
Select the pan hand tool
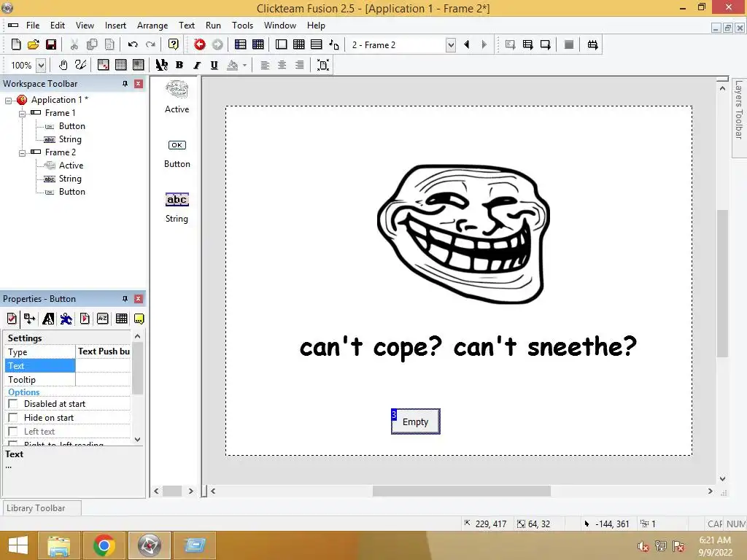point(63,65)
